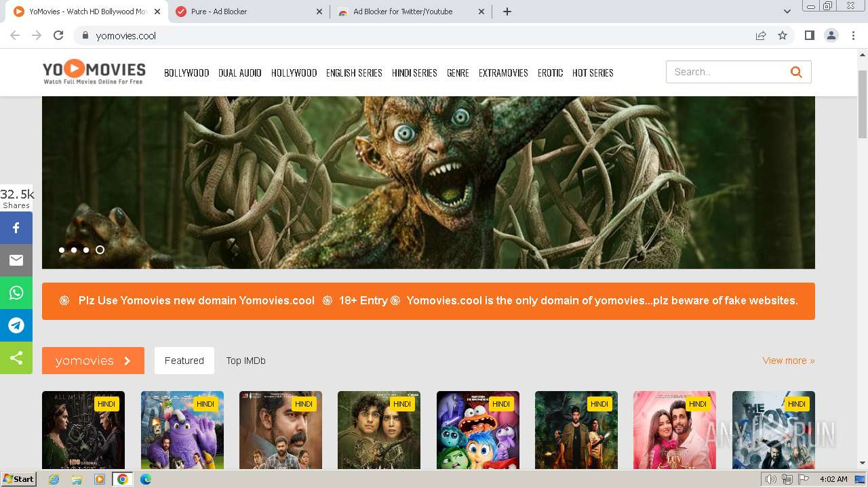Click the creature hero banner image
This screenshot has width=868, height=488.
(x=429, y=182)
